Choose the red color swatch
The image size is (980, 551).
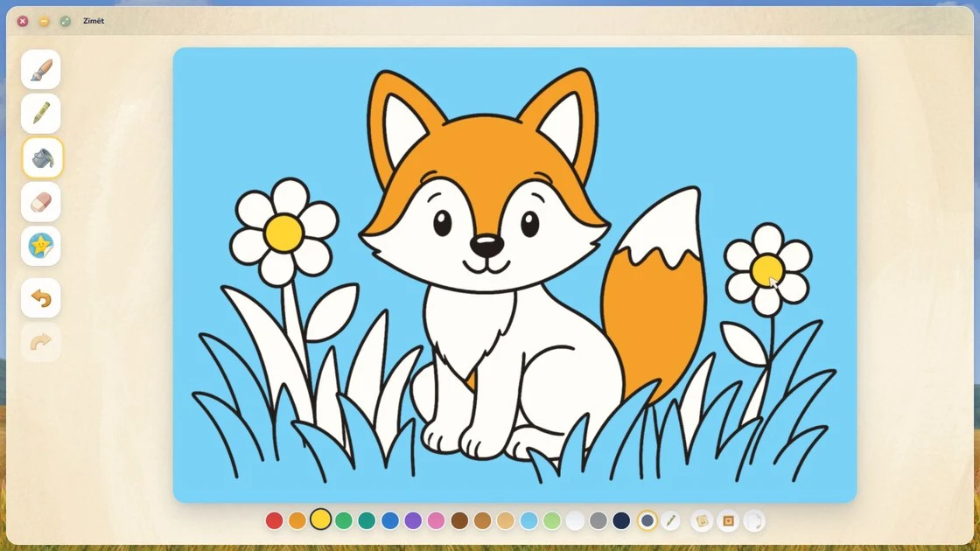275,520
